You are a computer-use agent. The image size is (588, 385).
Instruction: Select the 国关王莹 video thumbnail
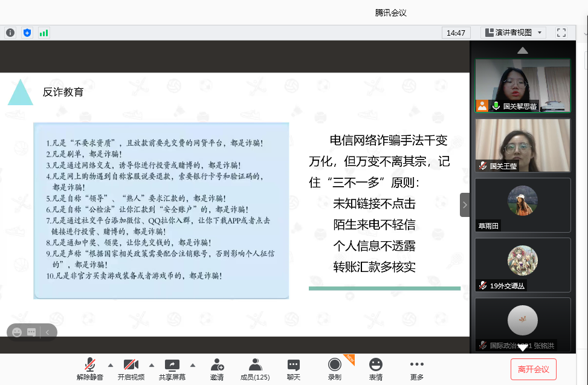coord(522,145)
